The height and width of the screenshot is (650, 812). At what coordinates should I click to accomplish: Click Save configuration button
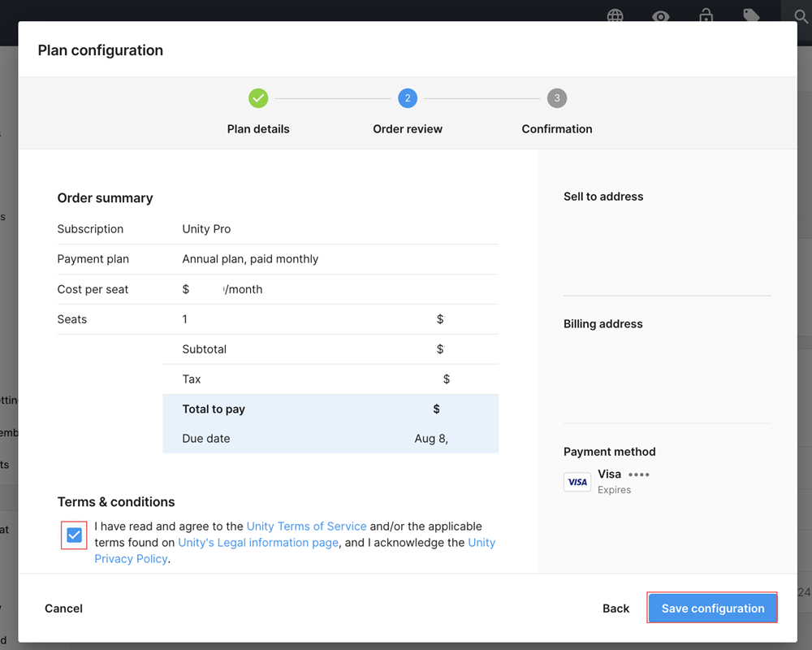coord(712,608)
